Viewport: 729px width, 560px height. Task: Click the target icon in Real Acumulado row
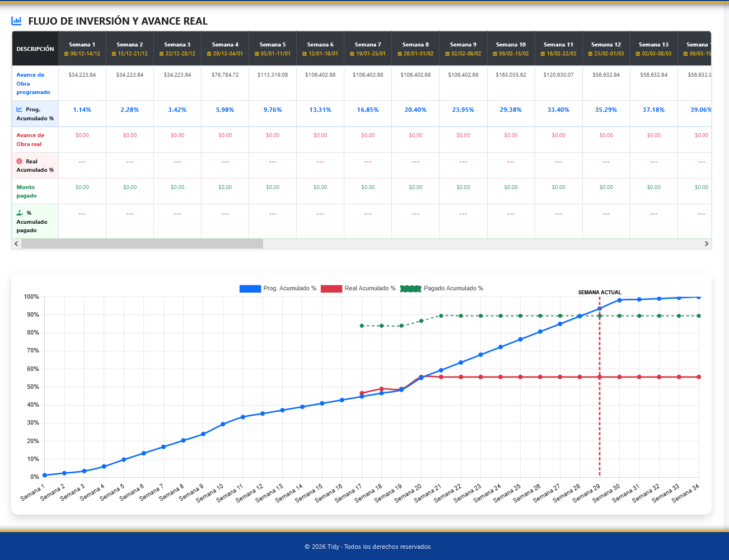20,161
